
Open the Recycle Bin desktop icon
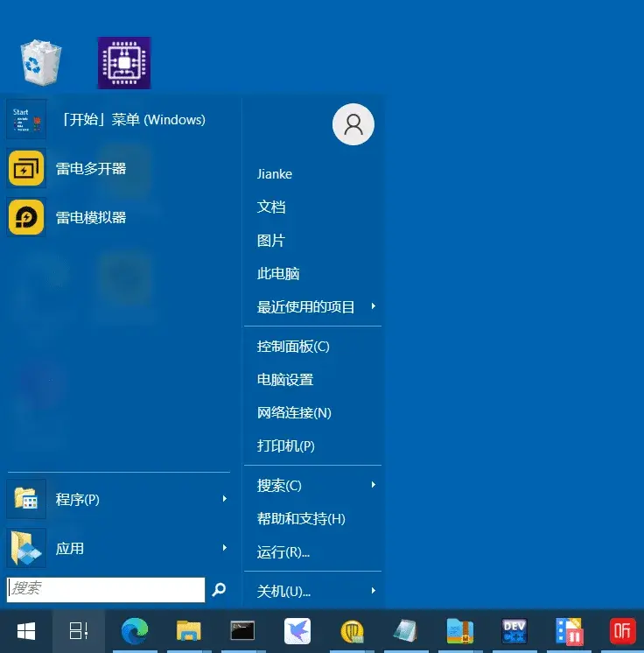pyautogui.click(x=41, y=62)
